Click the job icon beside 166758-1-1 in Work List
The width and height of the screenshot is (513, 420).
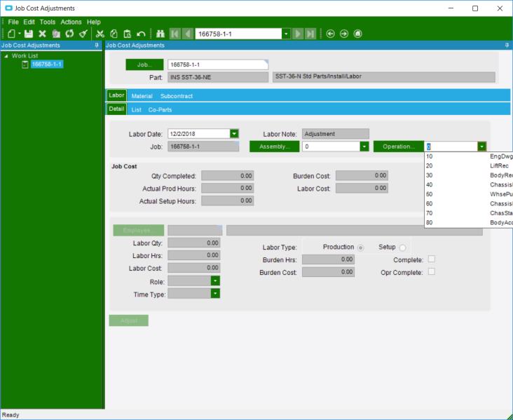pyautogui.click(x=25, y=65)
